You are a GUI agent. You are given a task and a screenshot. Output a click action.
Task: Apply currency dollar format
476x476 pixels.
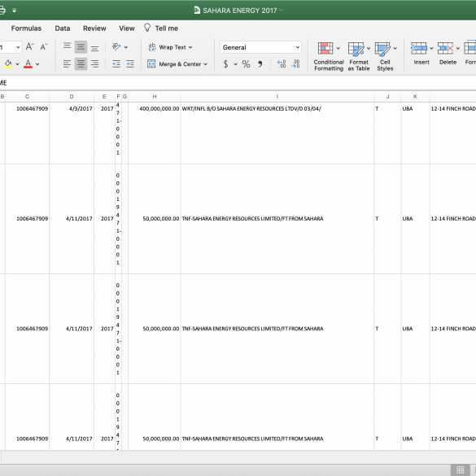point(225,63)
